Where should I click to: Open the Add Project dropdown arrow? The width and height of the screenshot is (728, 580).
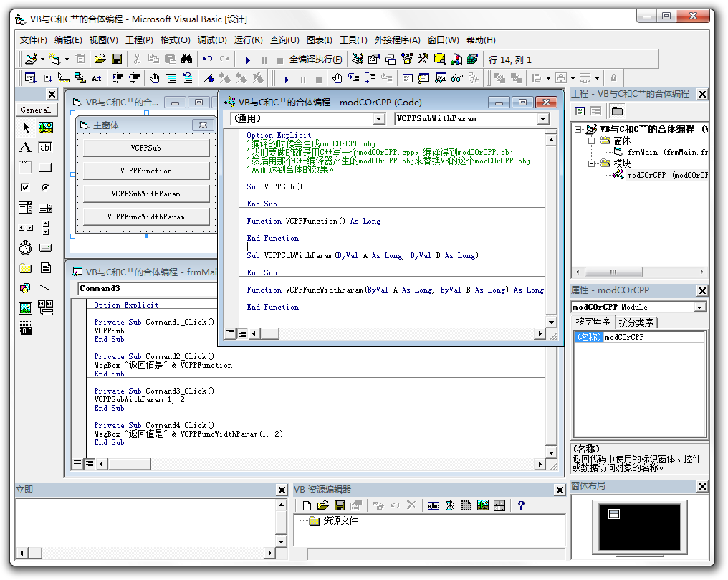pyautogui.click(x=42, y=59)
